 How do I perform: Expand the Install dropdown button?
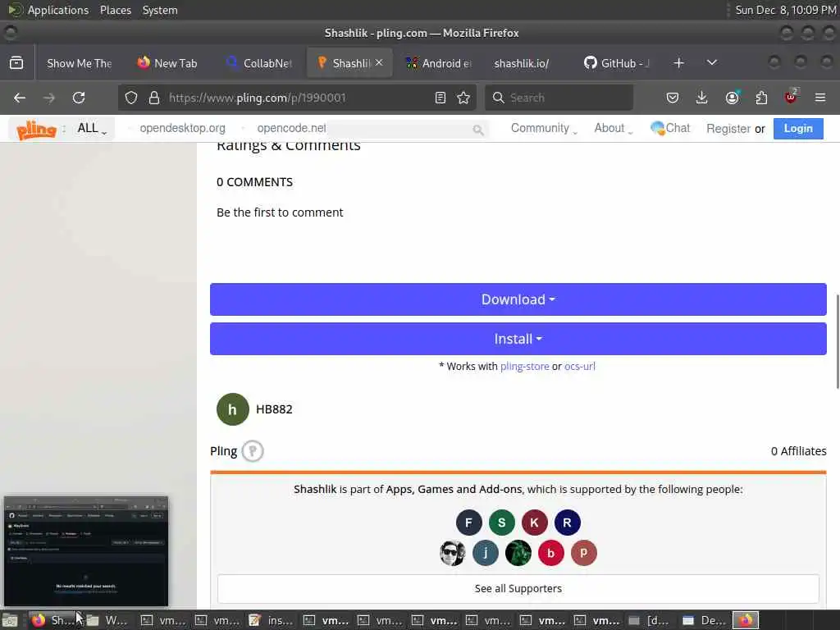[x=518, y=339]
